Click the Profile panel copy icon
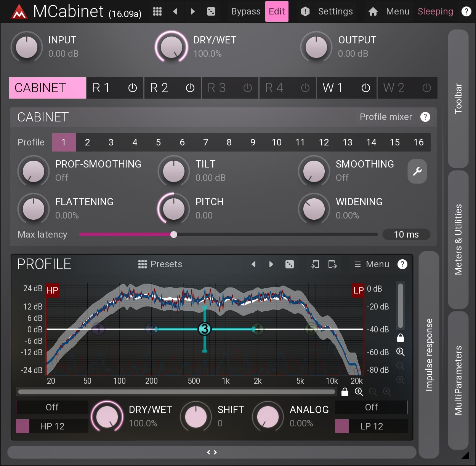 (x=332, y=264)
